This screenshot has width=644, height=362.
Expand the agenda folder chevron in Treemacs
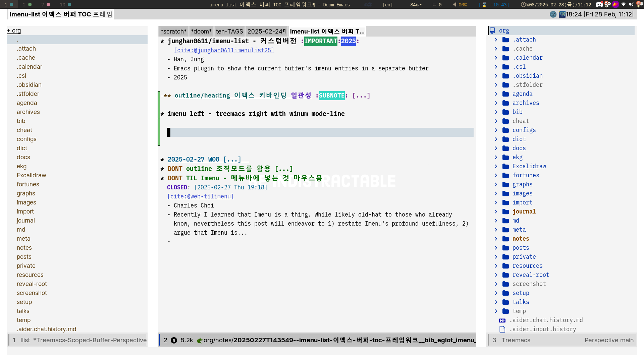[496, 94]
